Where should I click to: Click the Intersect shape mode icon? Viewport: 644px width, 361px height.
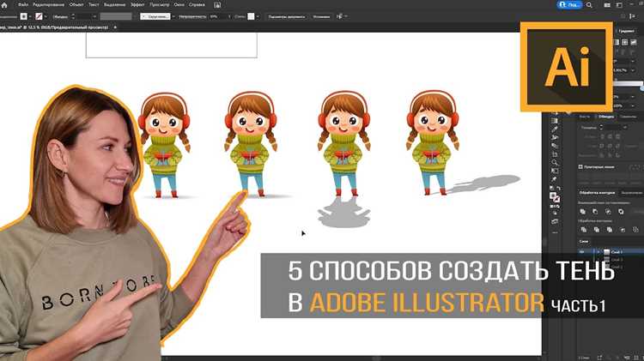[608, 212]
